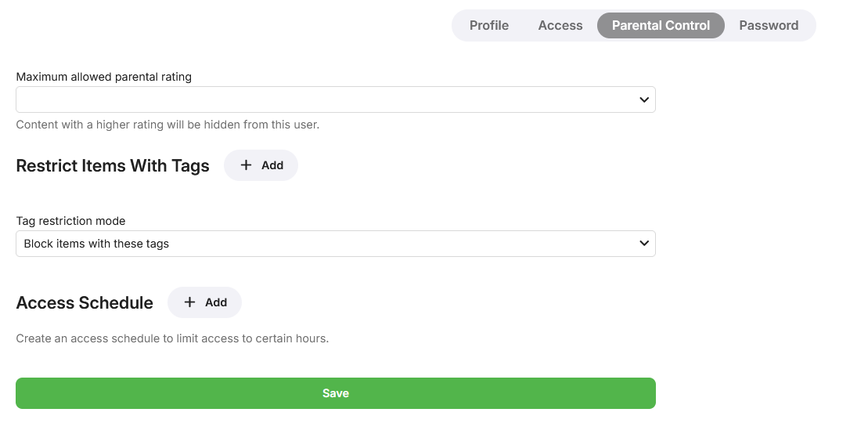
Task: Click the "Create an access schedule" description text
Action: coord(172,339)
